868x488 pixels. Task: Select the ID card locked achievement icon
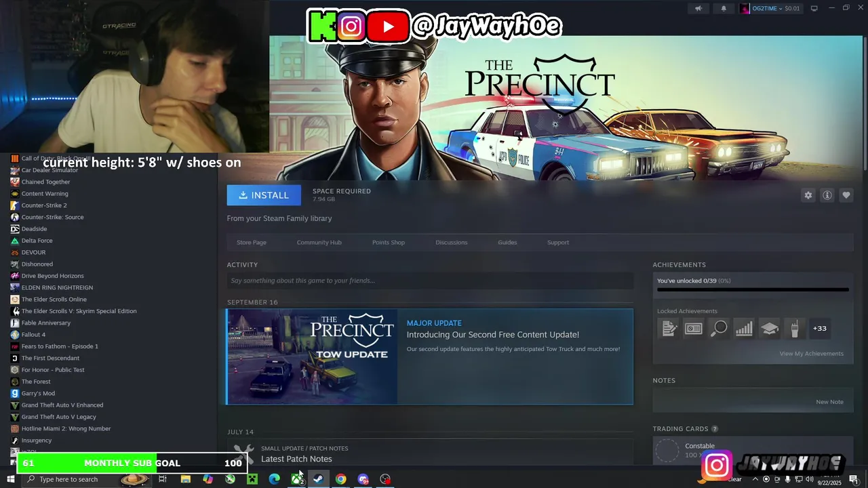(694, 329)
